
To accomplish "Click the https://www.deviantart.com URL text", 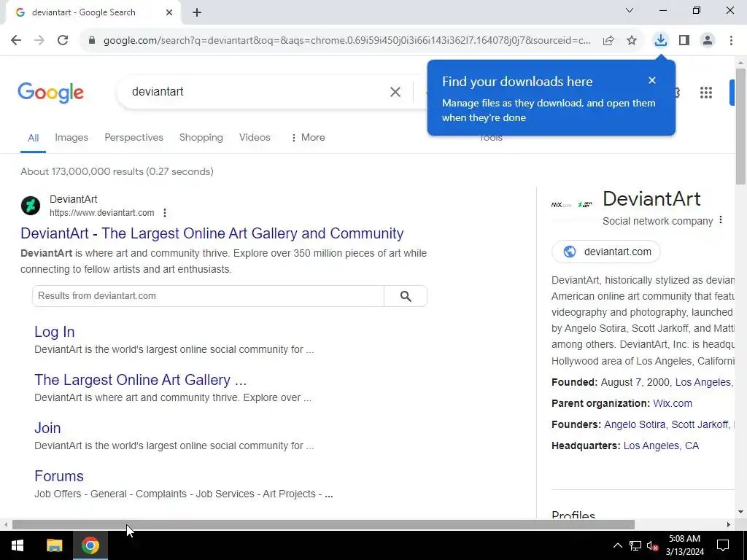I will 102,213.
